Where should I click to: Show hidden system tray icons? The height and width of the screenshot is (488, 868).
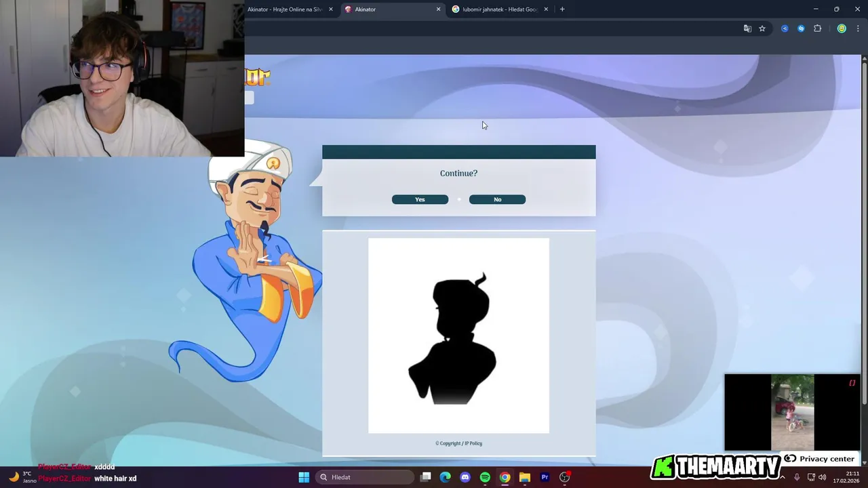tap(782, 477)
